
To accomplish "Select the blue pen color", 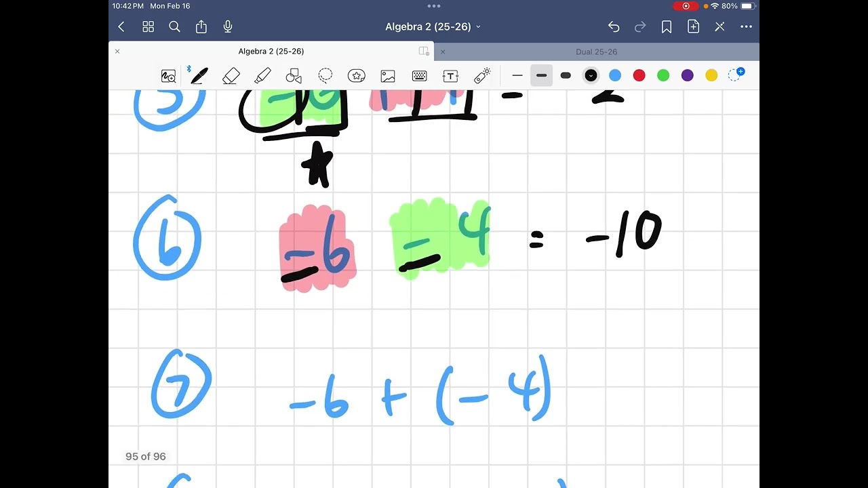I will pos(615,75).
